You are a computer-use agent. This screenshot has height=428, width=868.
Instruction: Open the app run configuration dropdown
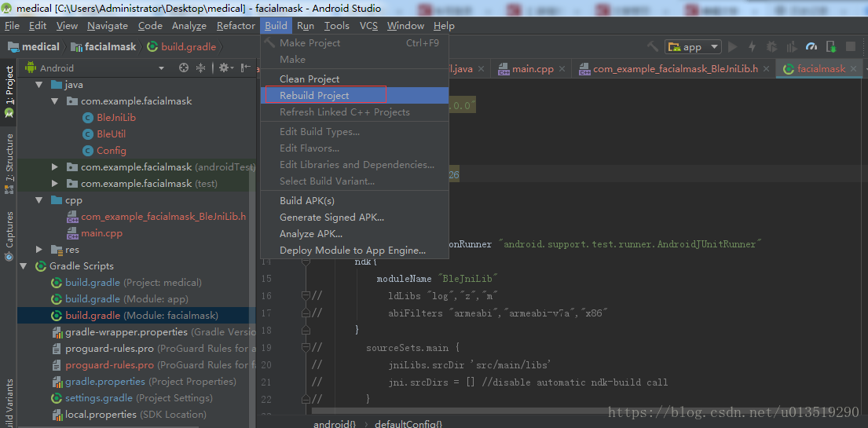click(x=693, y=47)
